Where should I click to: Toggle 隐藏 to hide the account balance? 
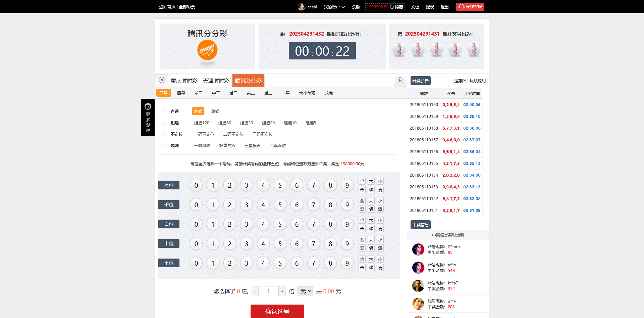pos(399,6)
